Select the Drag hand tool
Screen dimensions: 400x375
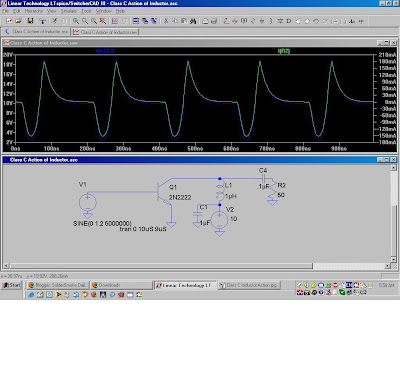[x=307, y=21]
